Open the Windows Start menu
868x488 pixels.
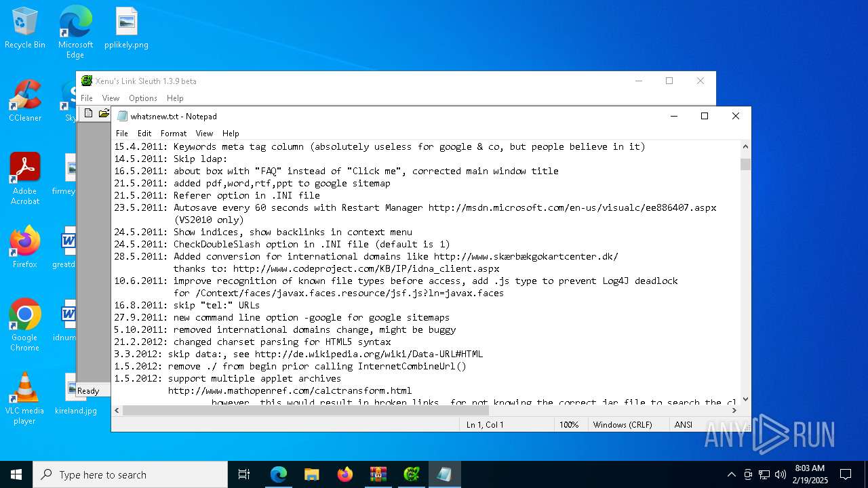coord(16,474)
